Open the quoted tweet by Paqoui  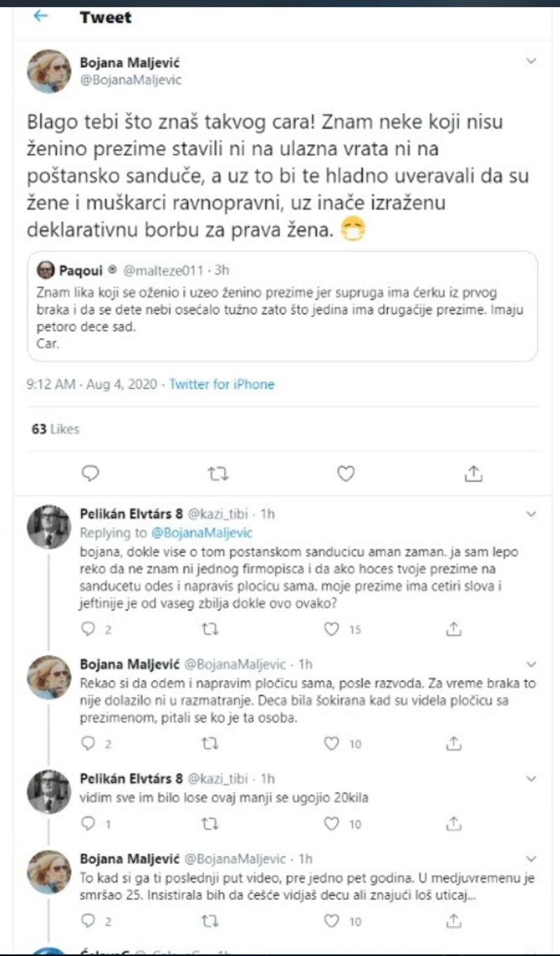[282, 306]
